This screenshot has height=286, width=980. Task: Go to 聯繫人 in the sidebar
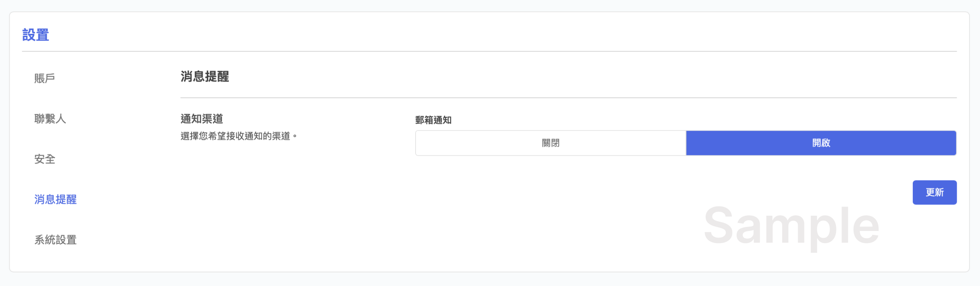(x=50, y=119)
